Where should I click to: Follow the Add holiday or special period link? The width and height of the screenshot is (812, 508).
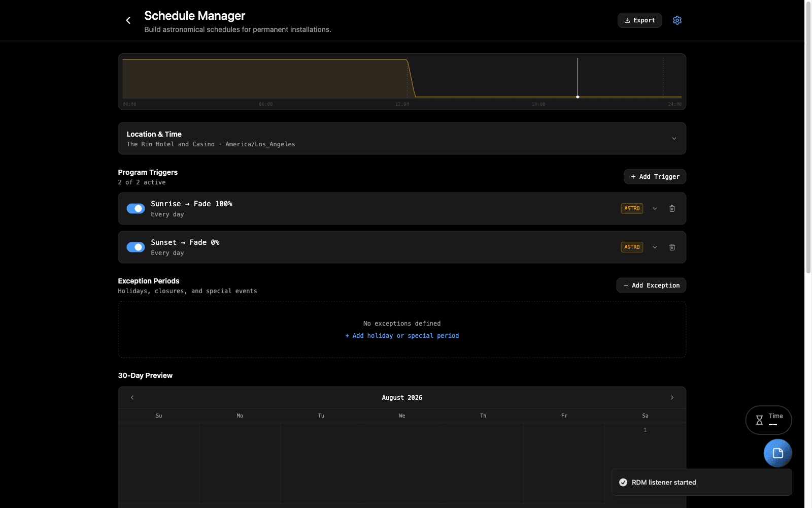coord(402,336)
